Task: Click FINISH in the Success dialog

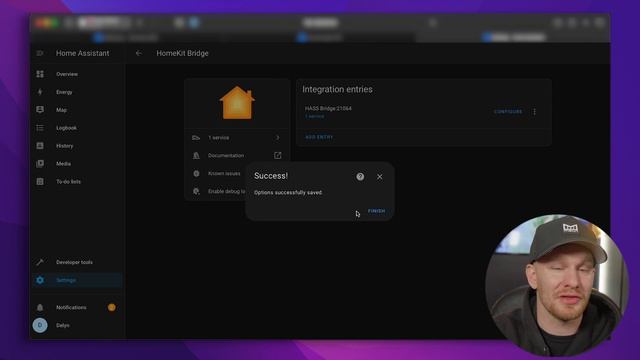Action: point(376,211)
